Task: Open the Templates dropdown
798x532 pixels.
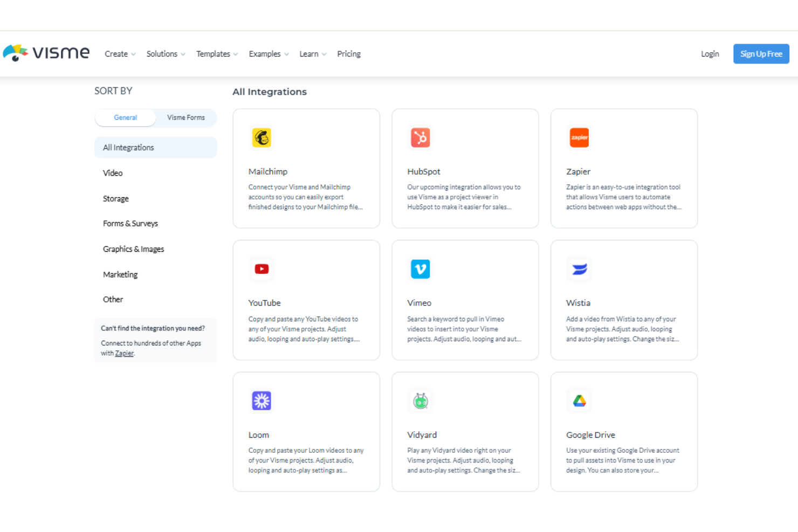Action: pos(217,54)
